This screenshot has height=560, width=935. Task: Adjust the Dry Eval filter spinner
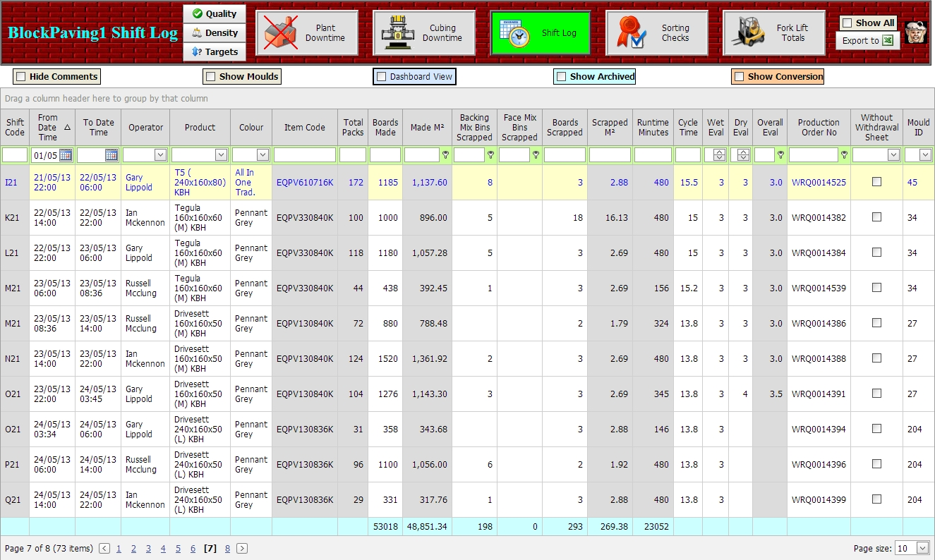[744, 154]
